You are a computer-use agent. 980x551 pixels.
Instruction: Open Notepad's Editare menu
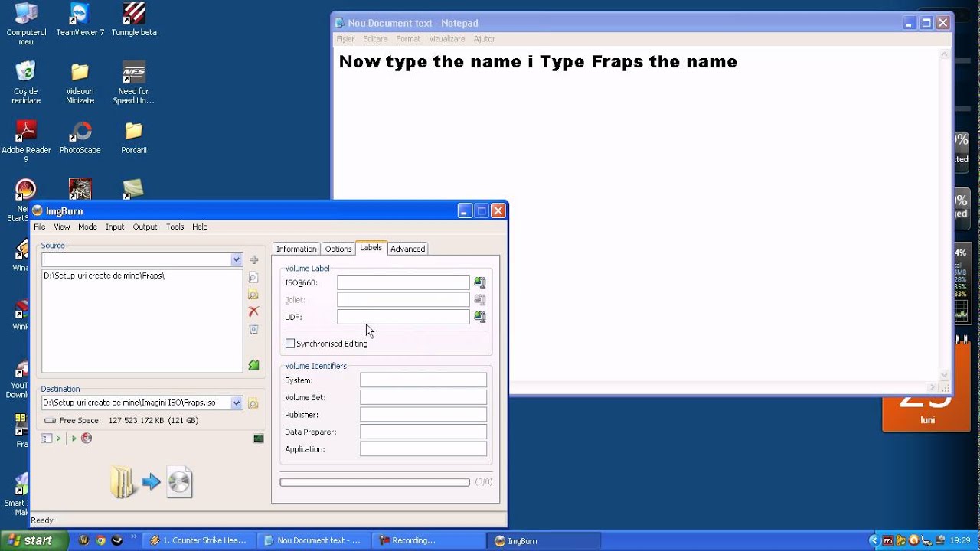pos(375,39)
